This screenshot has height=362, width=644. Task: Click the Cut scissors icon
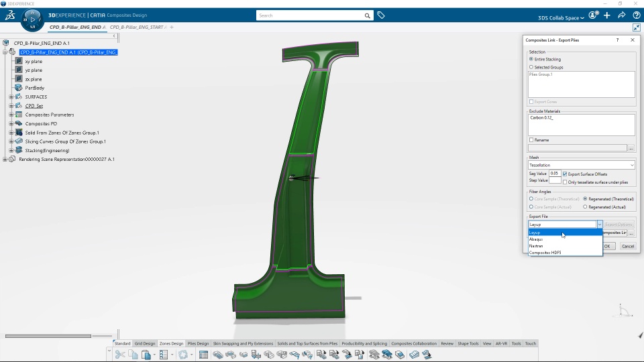120,354
